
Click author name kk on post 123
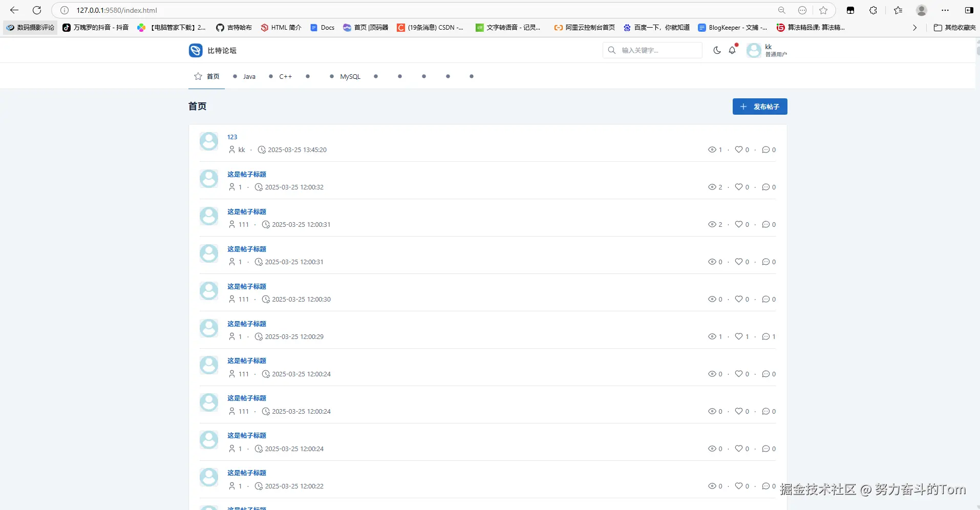[x=242, y=150]
